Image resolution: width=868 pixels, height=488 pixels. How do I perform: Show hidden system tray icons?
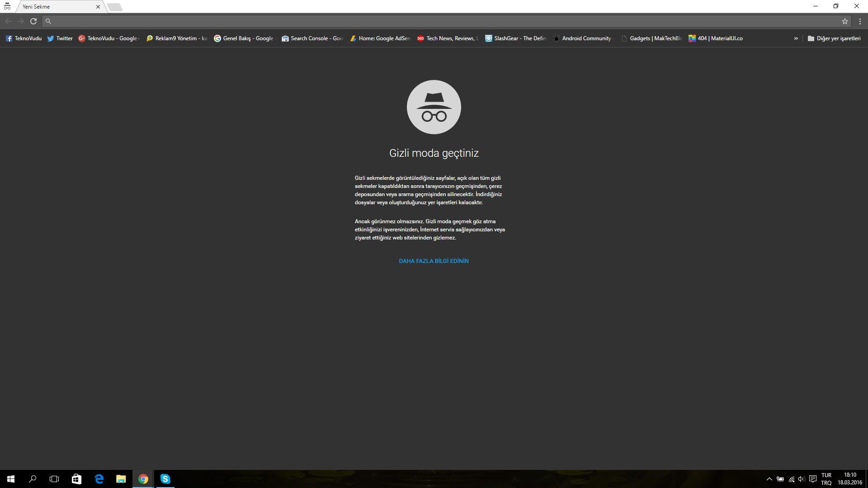(x=769, y=479)
